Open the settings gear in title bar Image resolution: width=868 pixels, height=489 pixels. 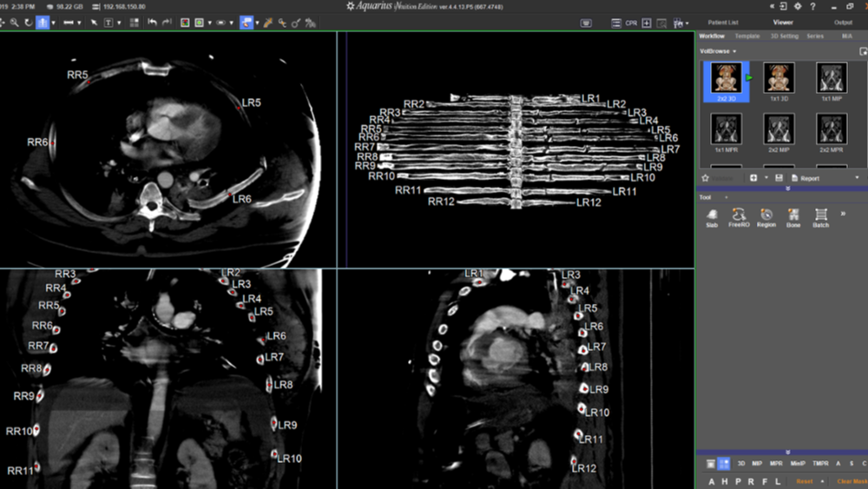coord(798,7)
